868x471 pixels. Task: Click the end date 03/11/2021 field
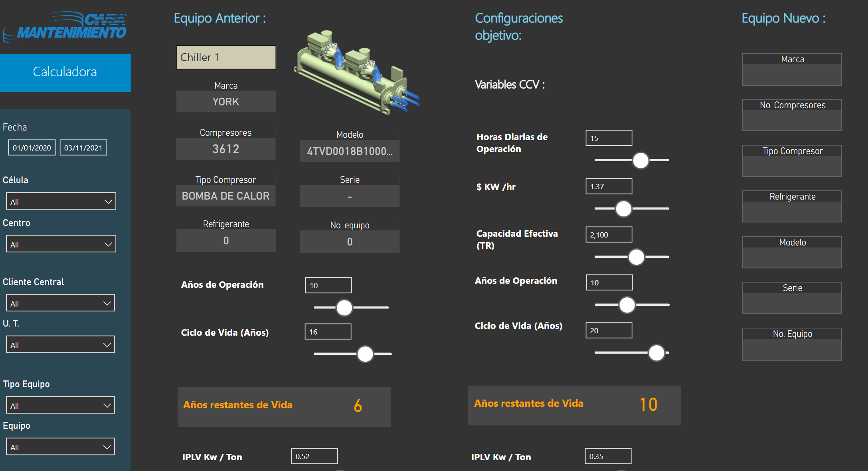pos(83,147)
